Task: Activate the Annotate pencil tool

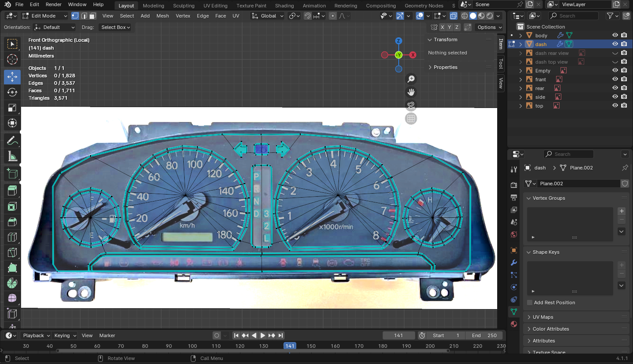Action: point(12,141)
